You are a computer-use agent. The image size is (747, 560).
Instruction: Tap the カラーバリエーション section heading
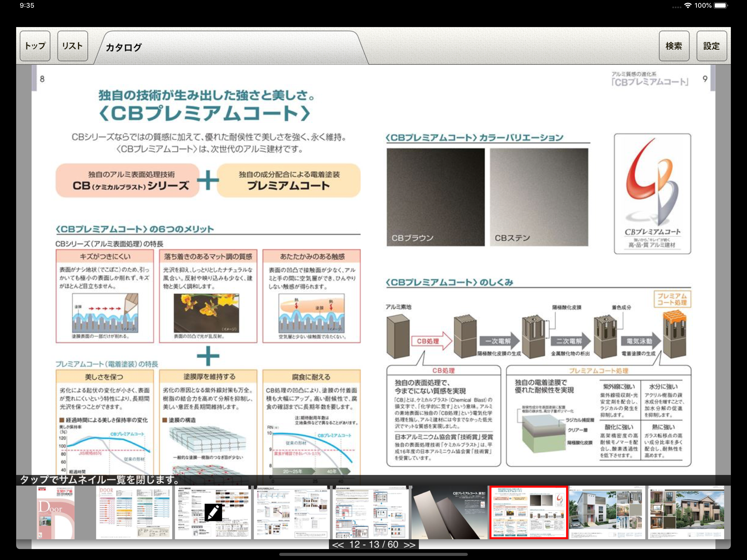[x=475, y=138]
